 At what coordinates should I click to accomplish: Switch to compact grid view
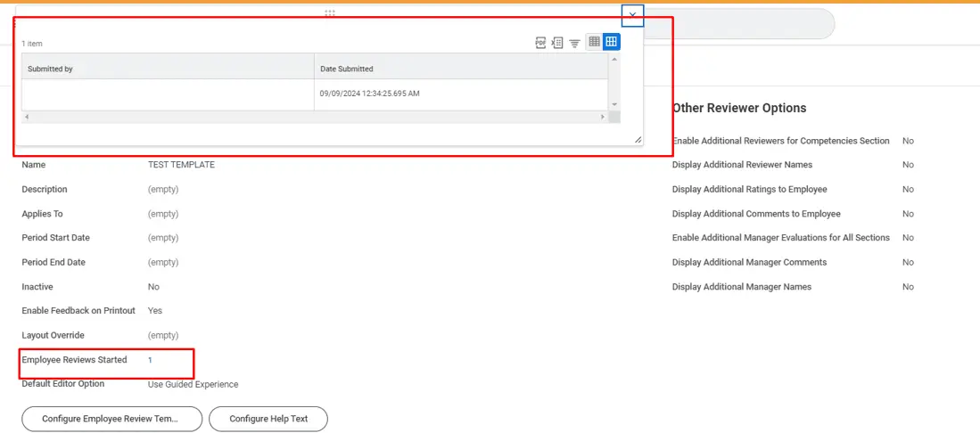point(594,42)
